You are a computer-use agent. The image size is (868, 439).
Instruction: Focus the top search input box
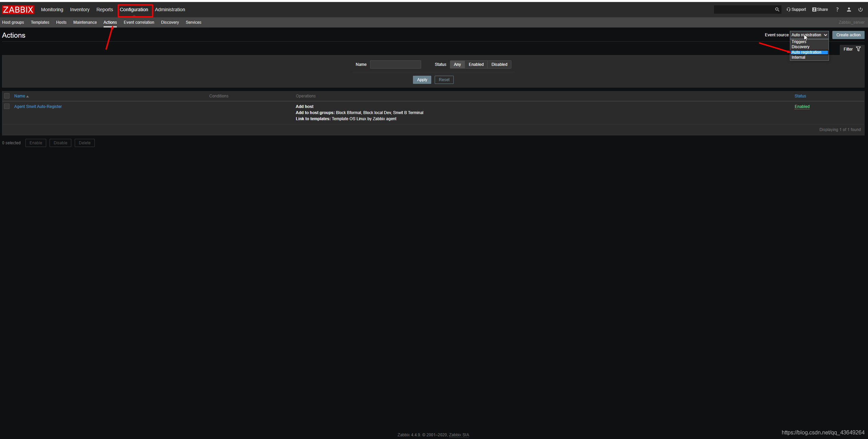(x=744, y=10)
